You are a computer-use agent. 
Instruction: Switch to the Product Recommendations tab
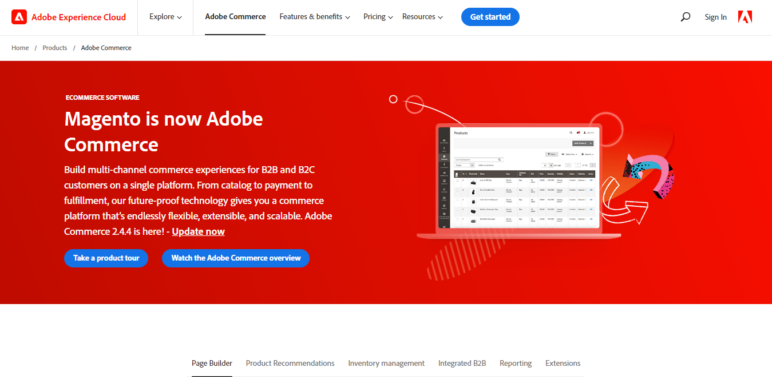tap(290, 363)
